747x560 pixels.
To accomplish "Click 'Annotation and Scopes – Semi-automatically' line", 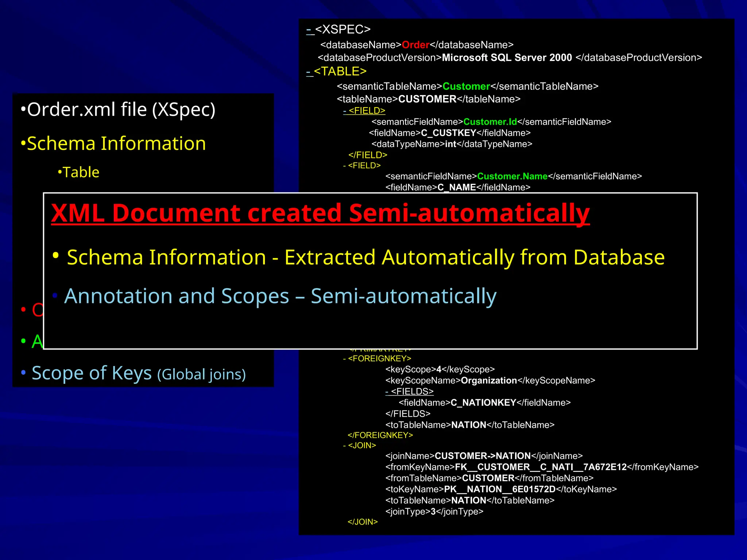I will point(274,296).
